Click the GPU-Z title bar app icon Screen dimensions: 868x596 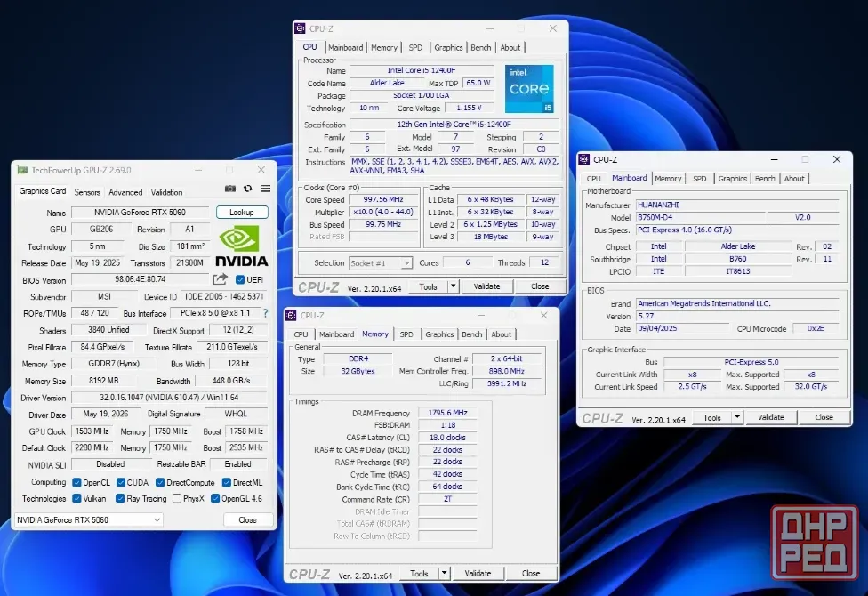tap(22, 170)
